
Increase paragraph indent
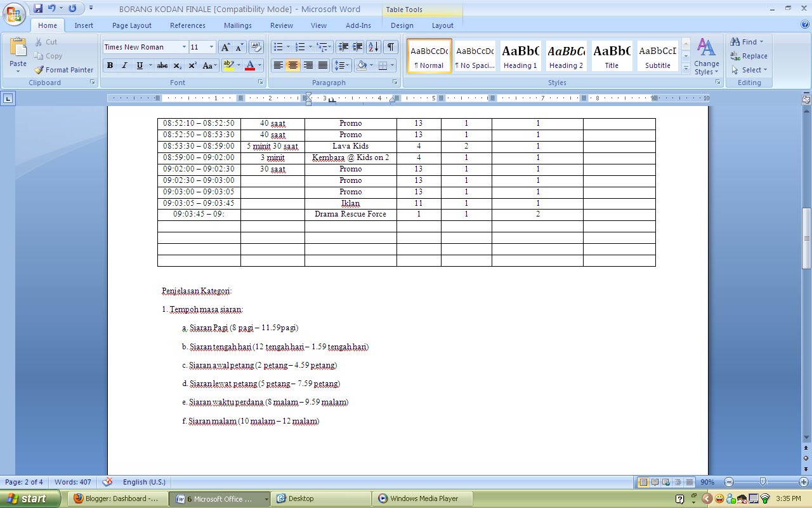click(358, 47)
